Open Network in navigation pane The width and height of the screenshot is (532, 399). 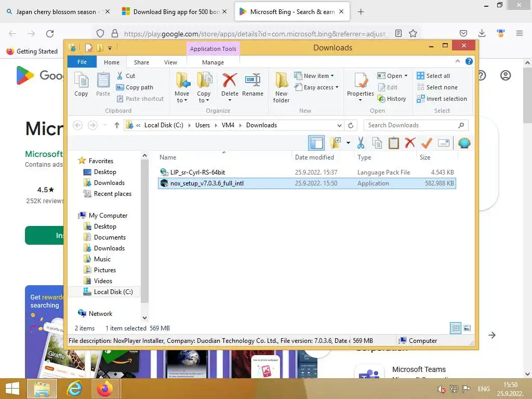100,313
